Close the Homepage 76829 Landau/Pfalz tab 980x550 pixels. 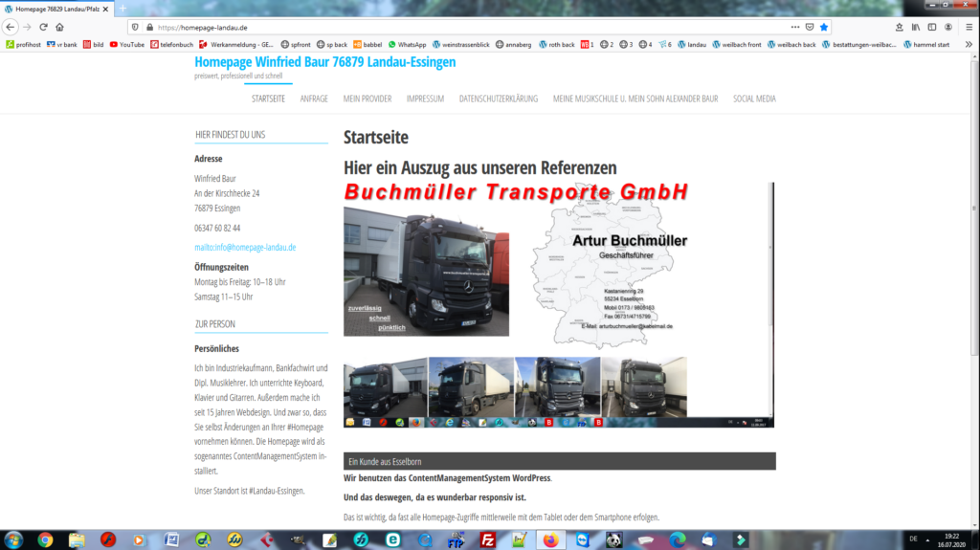coord(105,9)
